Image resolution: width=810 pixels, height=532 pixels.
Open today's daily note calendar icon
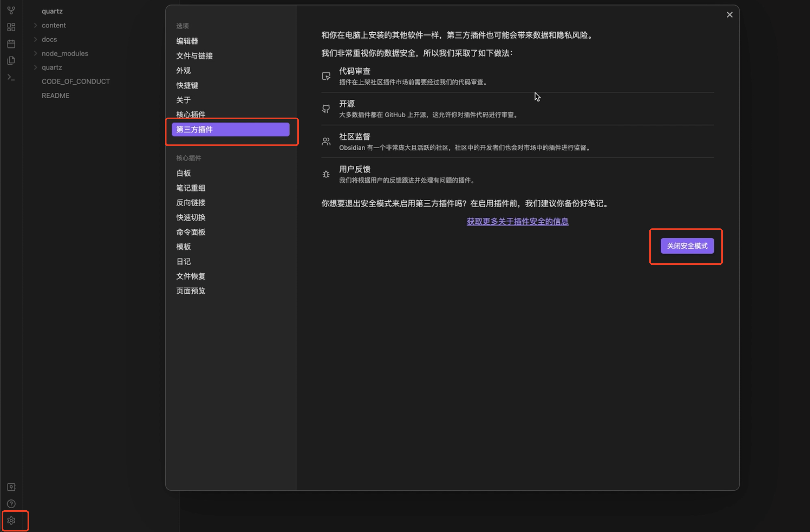11,44
